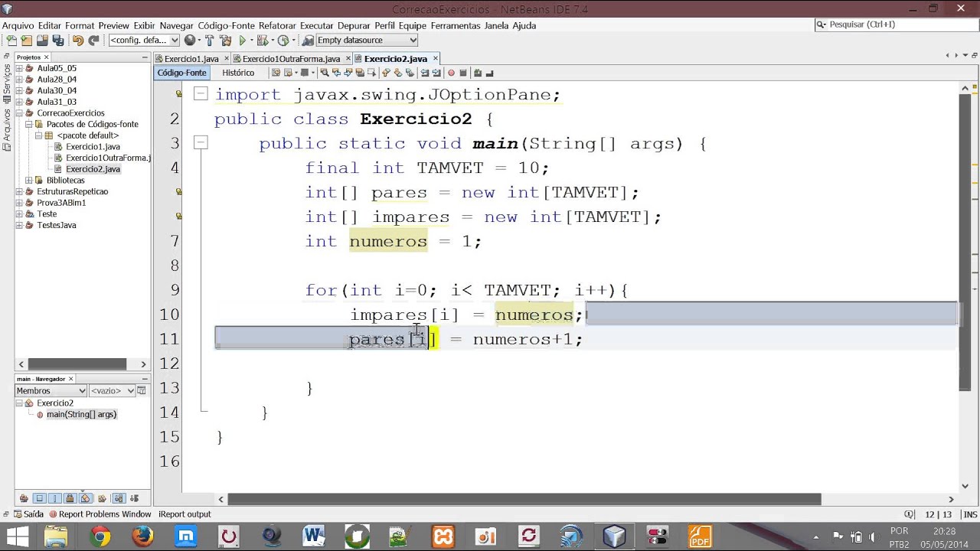Click Report Problems Window red icon
The image size is (980, 551).
pyautogui.click(x=54, y=514)
